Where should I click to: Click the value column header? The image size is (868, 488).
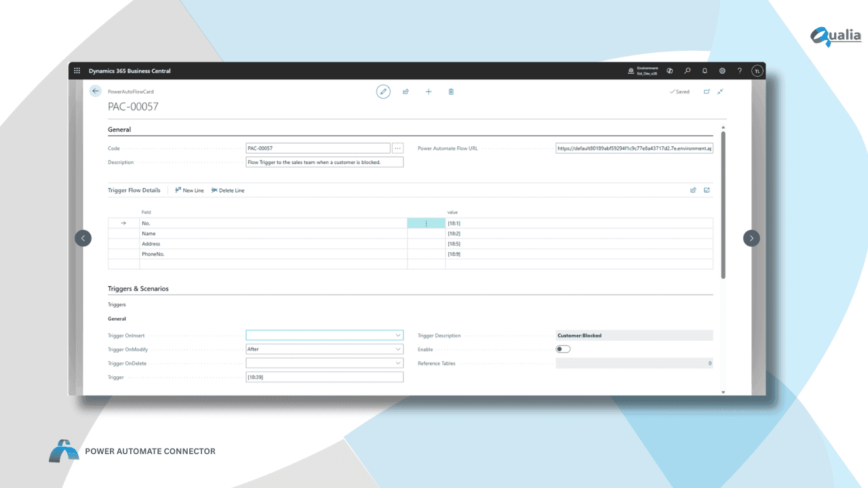[452, 212]
